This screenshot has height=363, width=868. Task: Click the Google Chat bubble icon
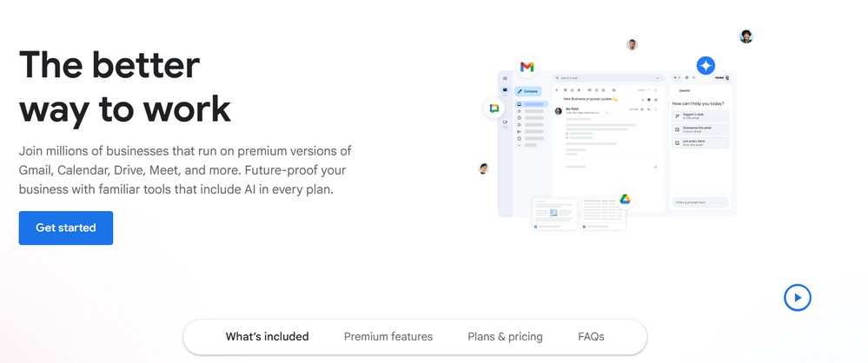click(x=494, y=108)
